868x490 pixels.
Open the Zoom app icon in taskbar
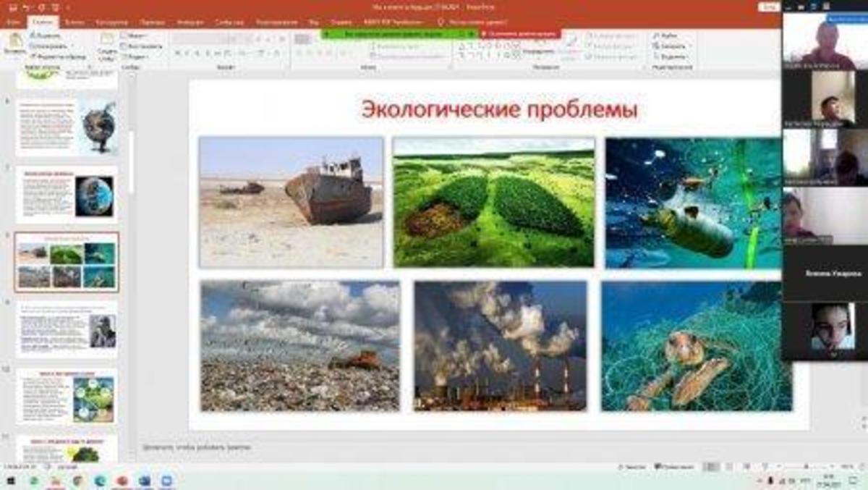[x=166, y=481]
